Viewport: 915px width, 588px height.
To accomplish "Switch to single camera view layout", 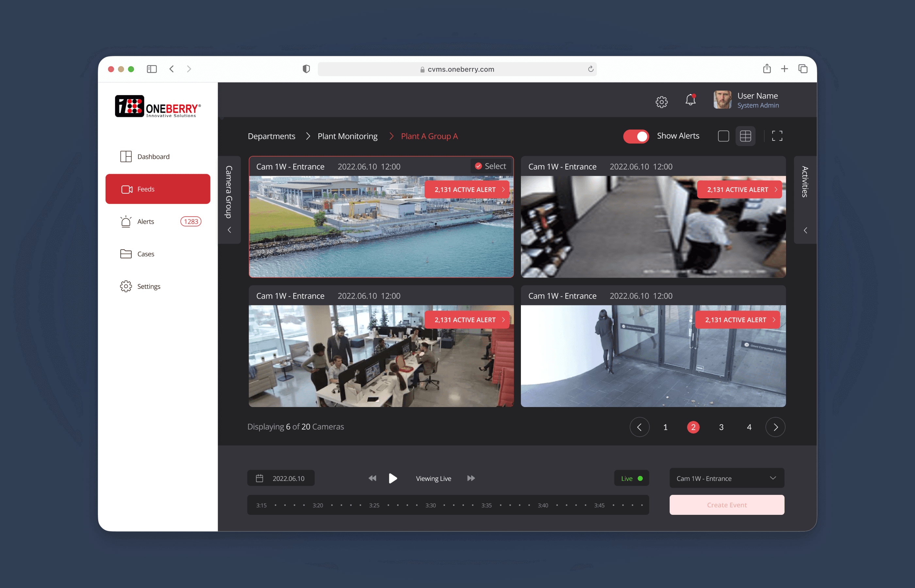I will [x=723, y=136].
